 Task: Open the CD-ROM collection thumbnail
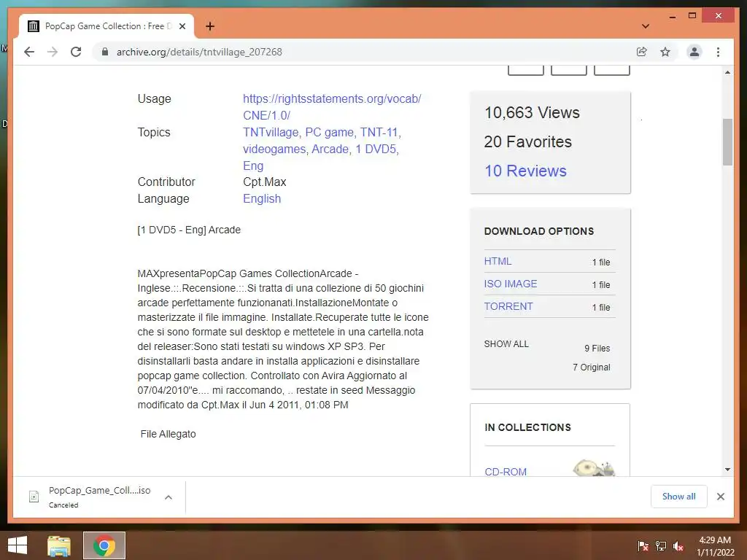[594, 467]
